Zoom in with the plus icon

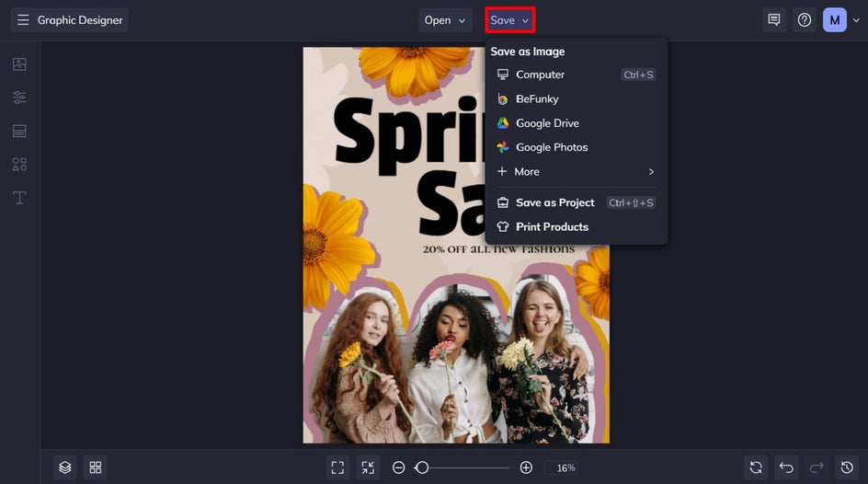(526, 467)
